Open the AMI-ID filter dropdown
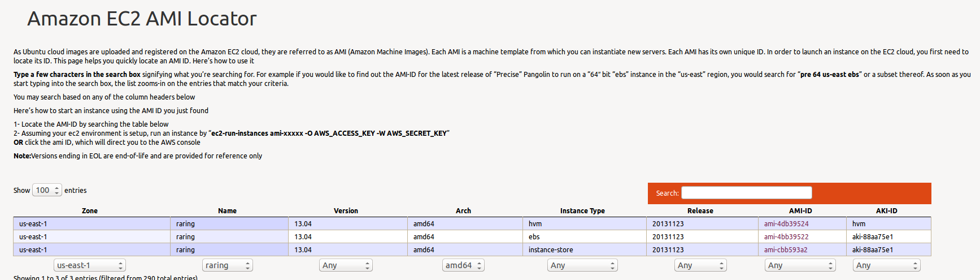 [800, 265]
